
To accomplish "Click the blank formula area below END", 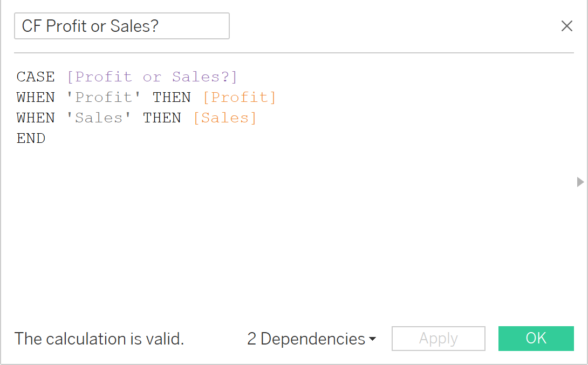I will (x=270, y=226).
